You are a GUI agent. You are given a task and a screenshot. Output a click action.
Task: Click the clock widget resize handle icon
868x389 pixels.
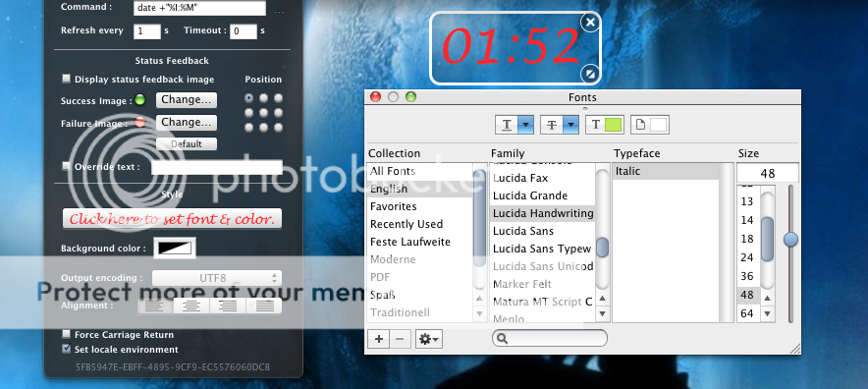point(590,74)
